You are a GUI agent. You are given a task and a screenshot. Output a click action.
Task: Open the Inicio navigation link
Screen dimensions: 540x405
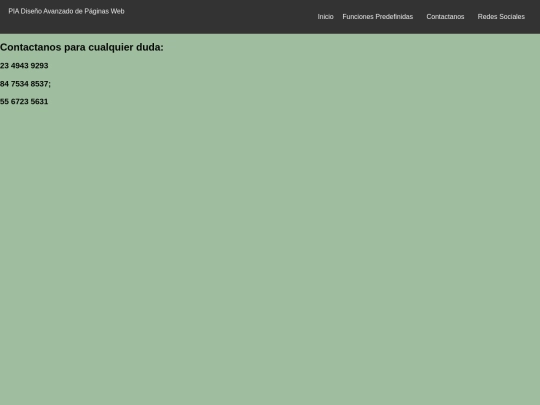tap(325, 17)
